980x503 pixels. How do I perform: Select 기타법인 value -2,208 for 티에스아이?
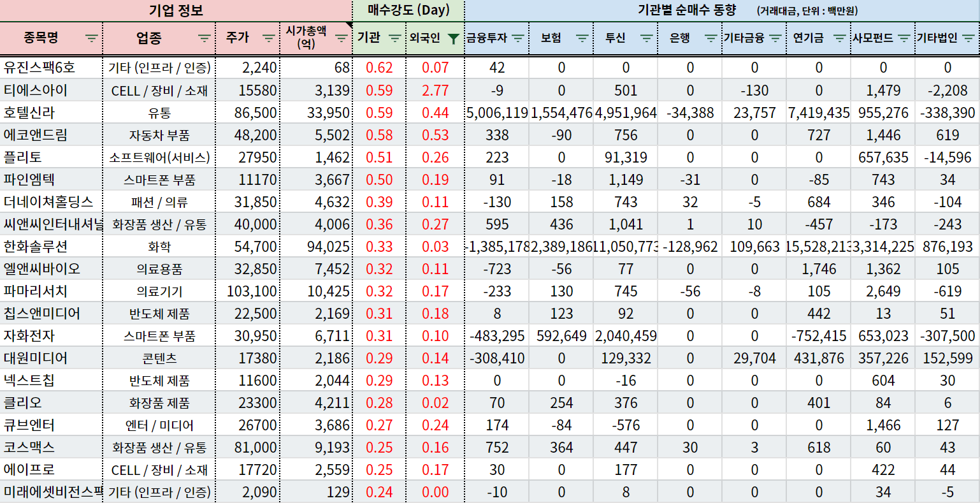pyautogui.click(x=948, y=90)
